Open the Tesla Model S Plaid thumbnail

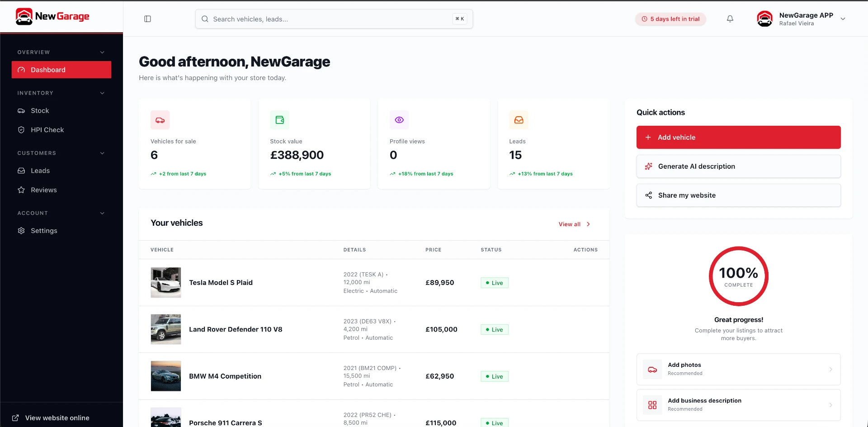tap(166, 283)
